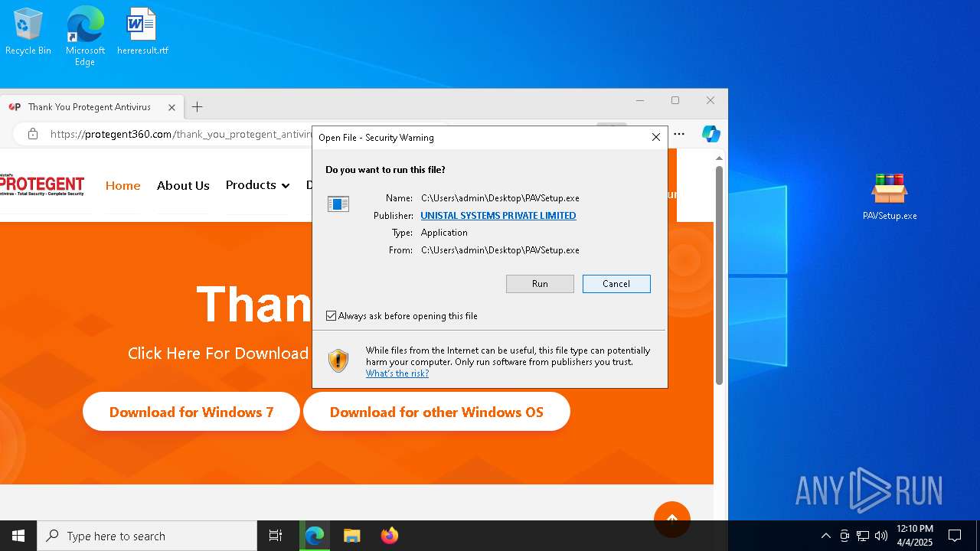The width and height of the screenshot is (980, 551).
Task: Show hidden system tray icons
Action: coord(825,536)
